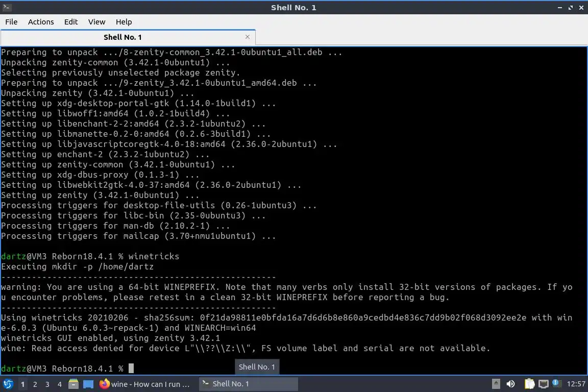Screen dimensions: 588x392
Task: Open the View menu
Action: click(97, 22)
